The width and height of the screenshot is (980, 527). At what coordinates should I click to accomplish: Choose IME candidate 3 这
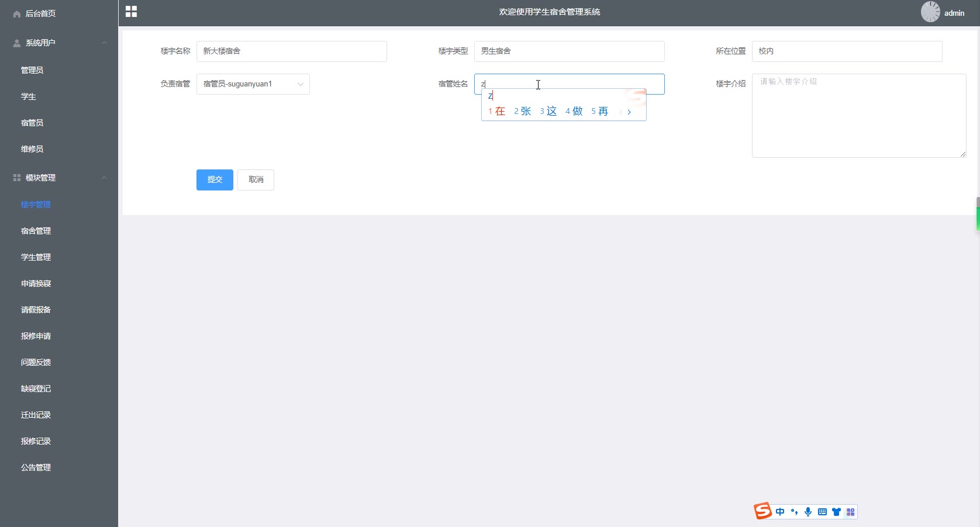[x=548, y=112]
